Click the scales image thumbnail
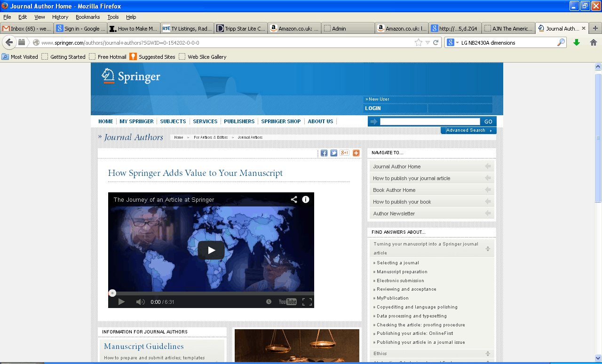Screen dimensions: 602x364 [x=297, y=346]
